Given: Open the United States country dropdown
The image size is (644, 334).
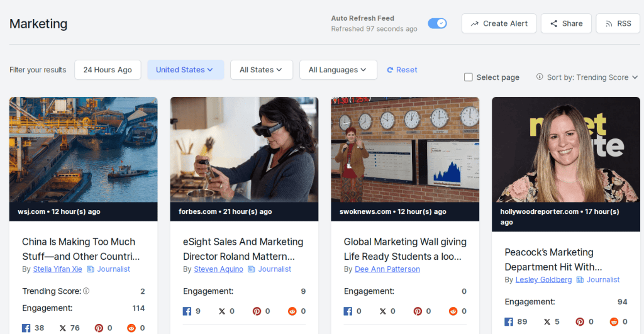Looking at the screenshot, I should click(x=185, y=70).
